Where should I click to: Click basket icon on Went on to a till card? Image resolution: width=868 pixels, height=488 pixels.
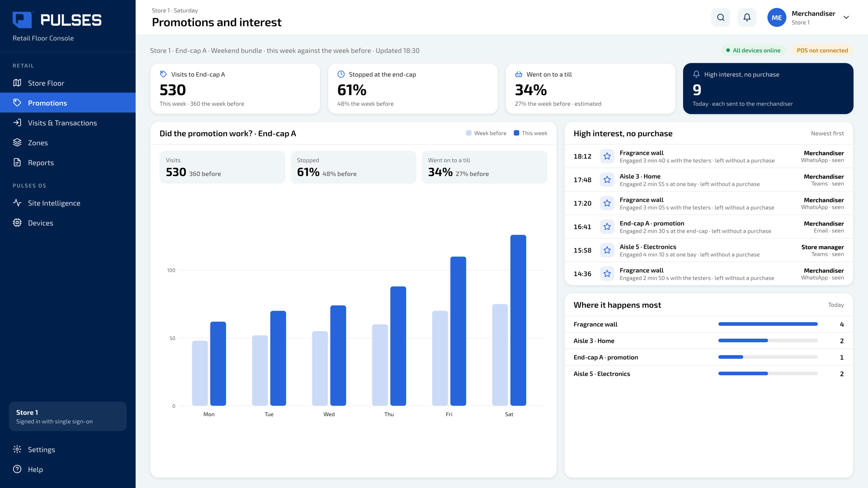519,74
